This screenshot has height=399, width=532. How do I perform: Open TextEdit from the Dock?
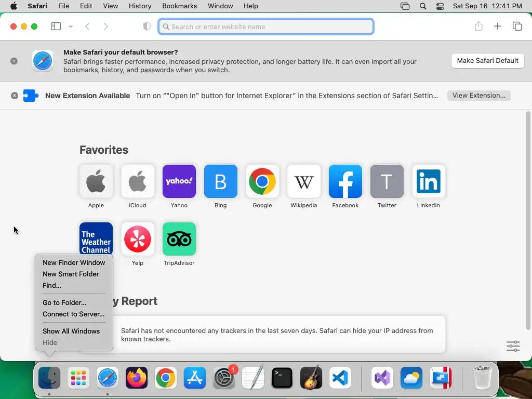(x=253, y=377)
